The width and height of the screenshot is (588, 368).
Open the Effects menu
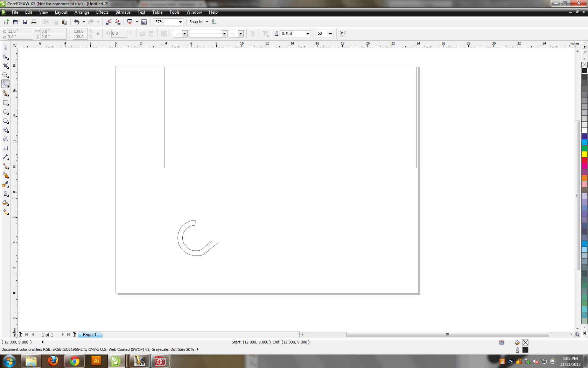tap(102, 12)
